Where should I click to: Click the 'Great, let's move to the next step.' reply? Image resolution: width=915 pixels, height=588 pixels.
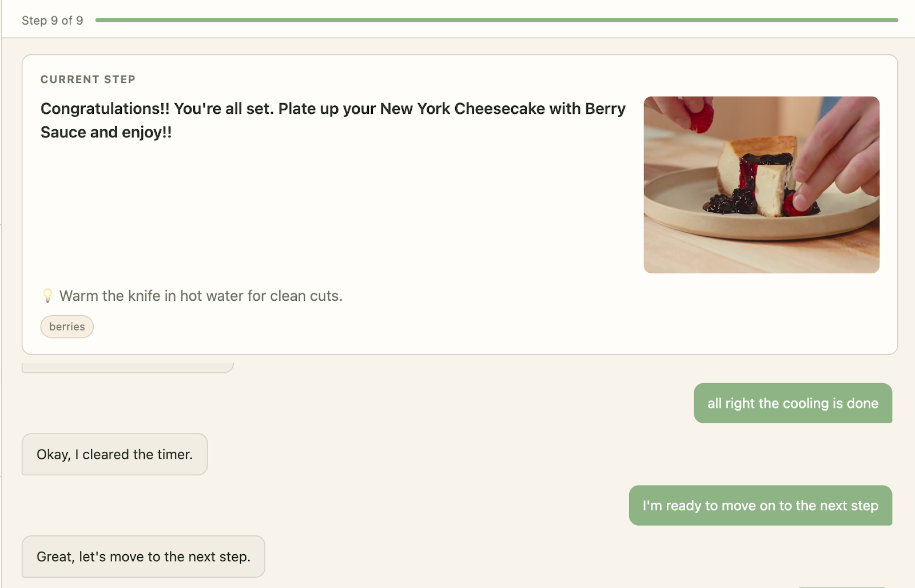click(143, 557)
